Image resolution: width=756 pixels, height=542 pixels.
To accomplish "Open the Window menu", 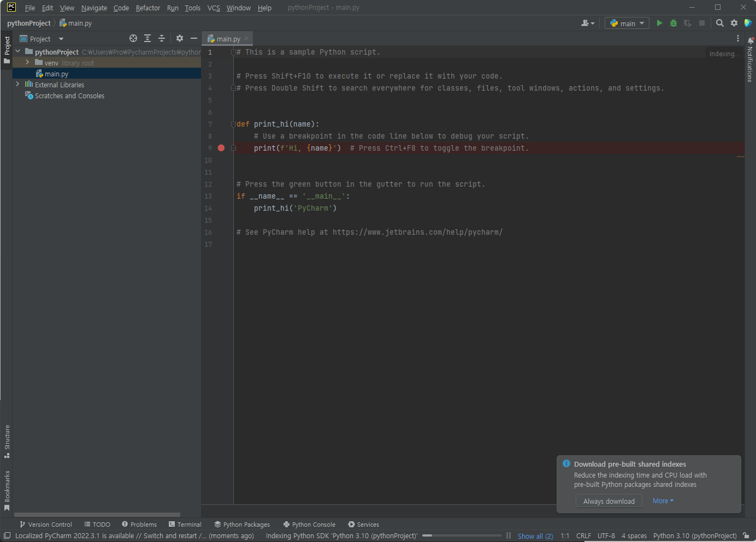I will pyautogui.click(x=239, y=8).
